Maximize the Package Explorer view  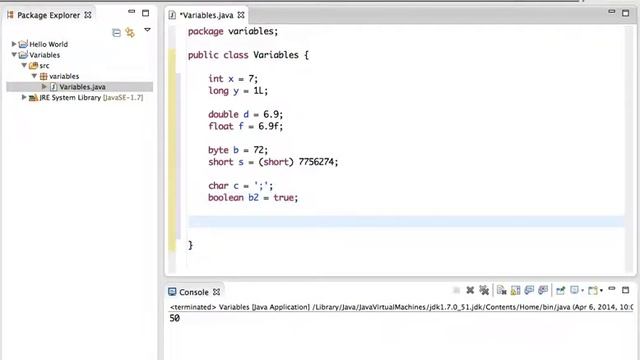(x=146, y=13)
